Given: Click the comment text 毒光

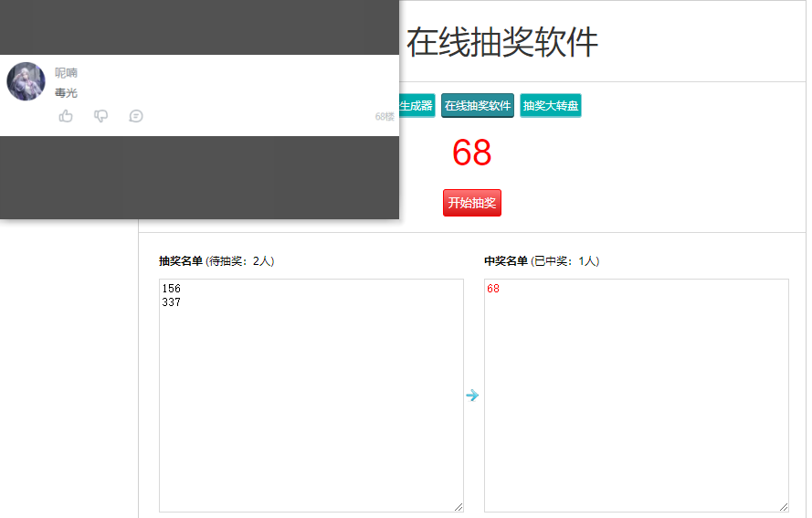Looking at the screenshot, I should [67, 93].
